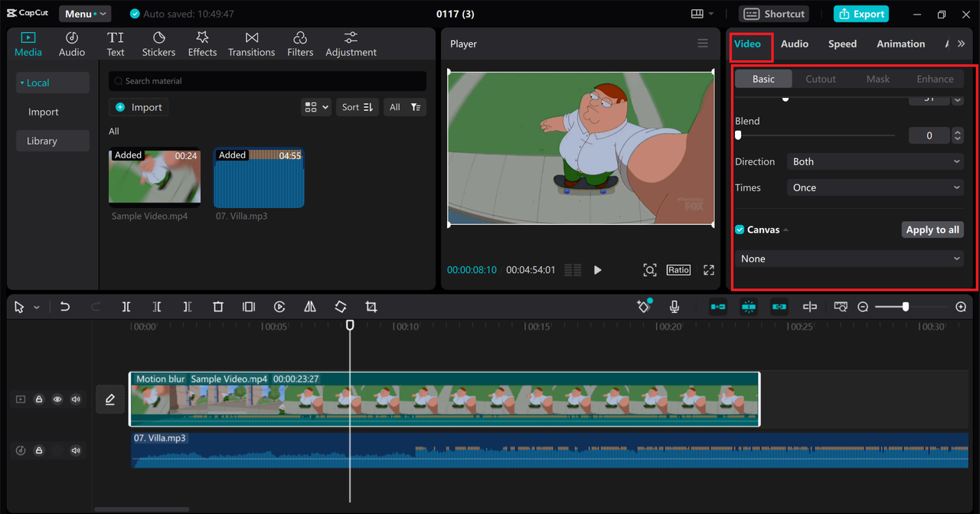The width and height of the screenshot is (980, 514).
Task: Click the freeze frame tool
Action: pyautogui.click(x=249, y=307)
